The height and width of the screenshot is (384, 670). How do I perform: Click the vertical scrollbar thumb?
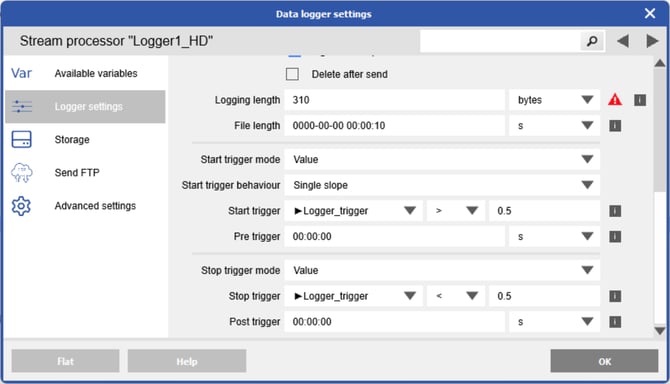660,130
